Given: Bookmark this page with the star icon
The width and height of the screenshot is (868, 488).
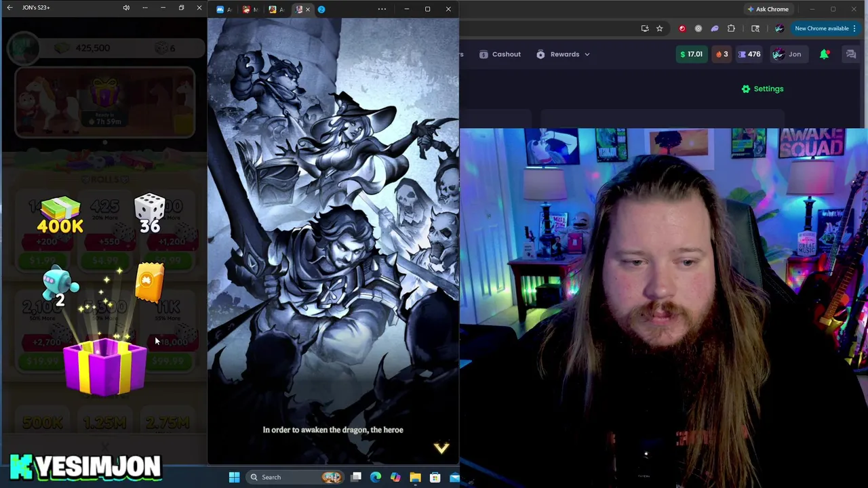Looking at the screenshot, I should point(659,28).
